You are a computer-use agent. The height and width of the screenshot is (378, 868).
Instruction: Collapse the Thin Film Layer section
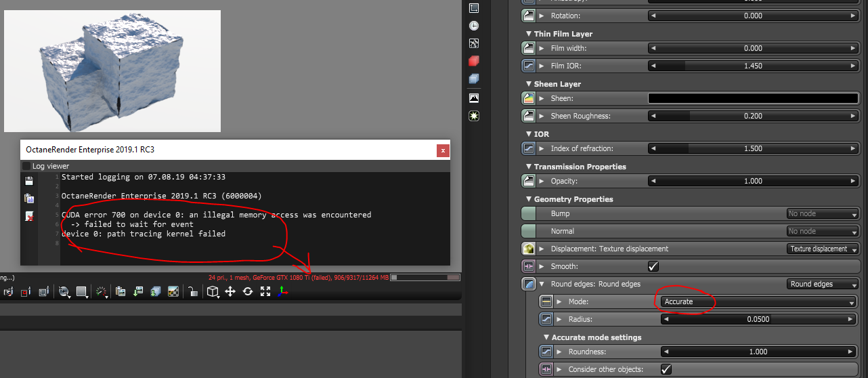529,34
